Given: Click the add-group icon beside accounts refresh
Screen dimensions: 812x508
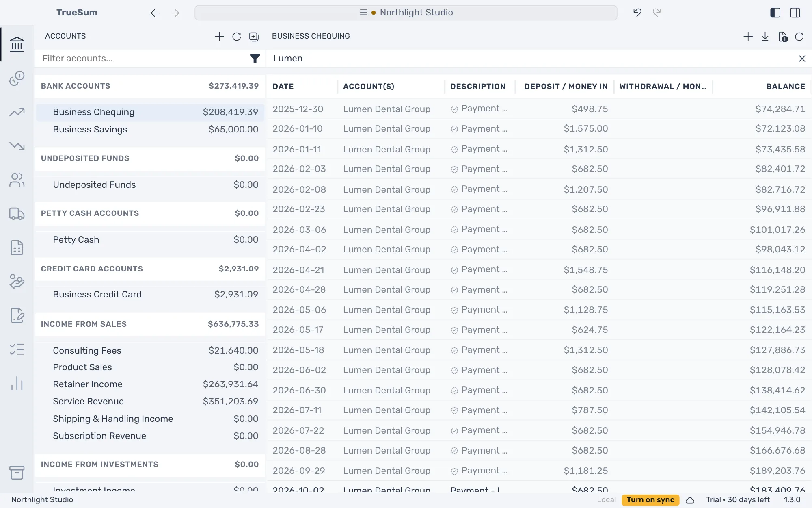Looking at the screenshot, I should point(254,37).
